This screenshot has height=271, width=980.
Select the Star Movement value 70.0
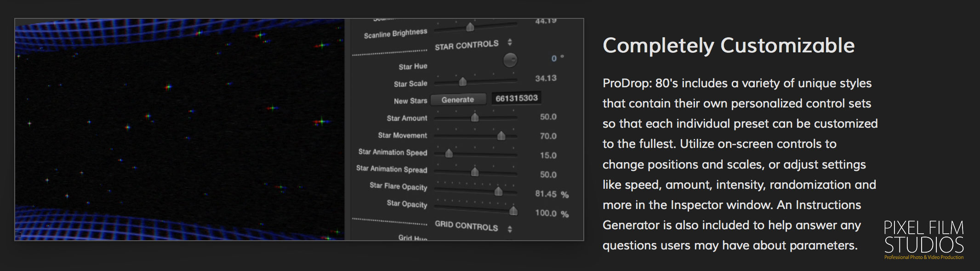[548, 136]
